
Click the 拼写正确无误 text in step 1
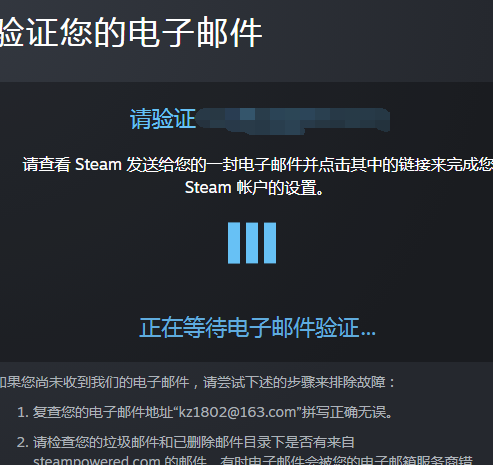point(347,412)
